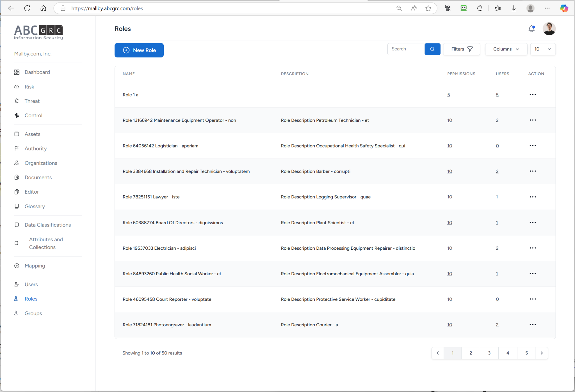The image size is (575, 392).
Task: Open users count for Court Reporter role
Action: [x=497, y=299]
